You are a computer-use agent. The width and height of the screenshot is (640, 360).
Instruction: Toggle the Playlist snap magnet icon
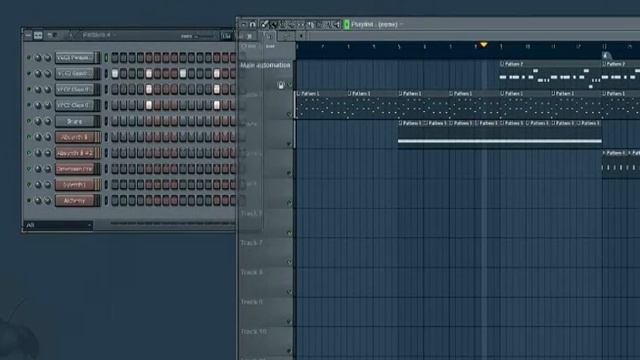coord(253,24)
